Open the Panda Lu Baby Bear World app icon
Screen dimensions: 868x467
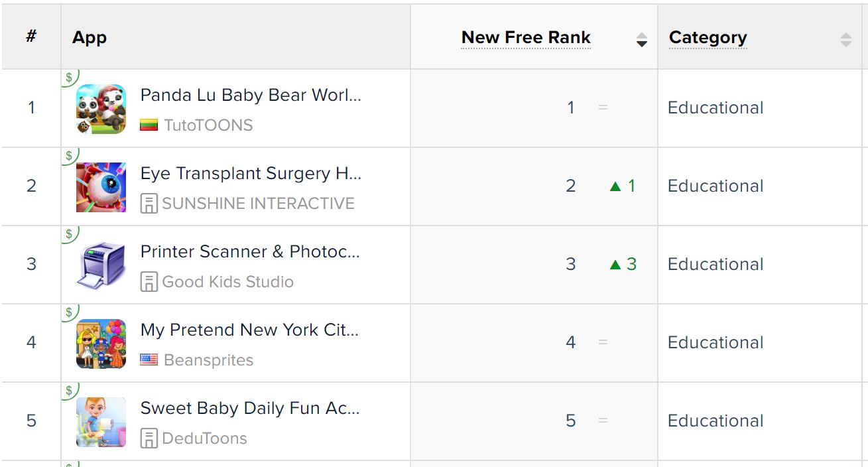101,109
